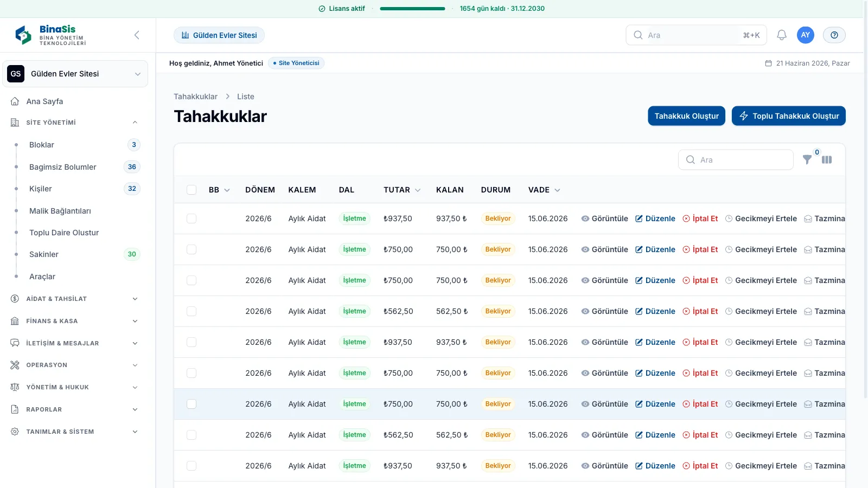Click Düzenle in the fifth row
Viewport: 868px width, 488px height.
coord(655,342)
